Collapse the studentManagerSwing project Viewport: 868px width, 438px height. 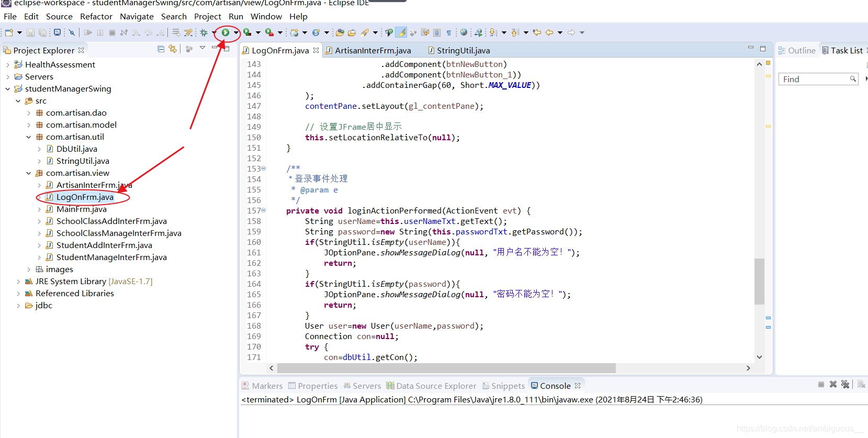click(8, 89)
